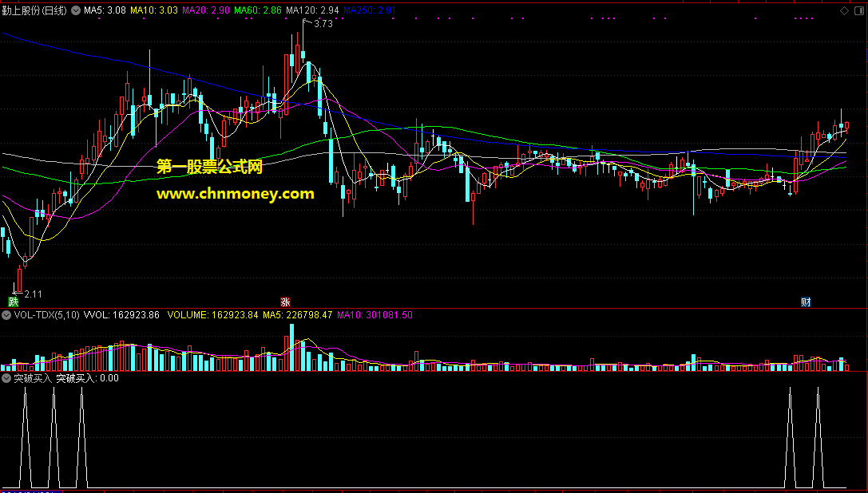Click the VOLUME: 162923.84 value
This screenshot has height=493, width=868.
[x=212, y=315]
